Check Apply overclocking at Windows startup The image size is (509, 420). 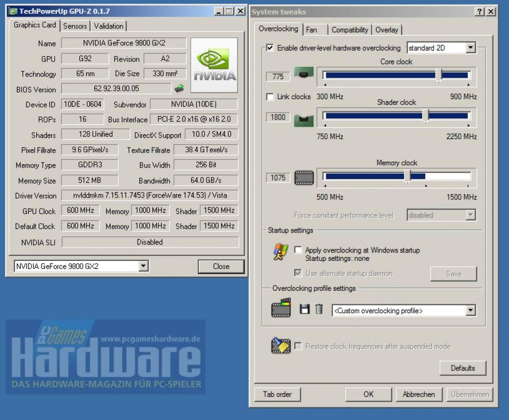tap(298, 249)
